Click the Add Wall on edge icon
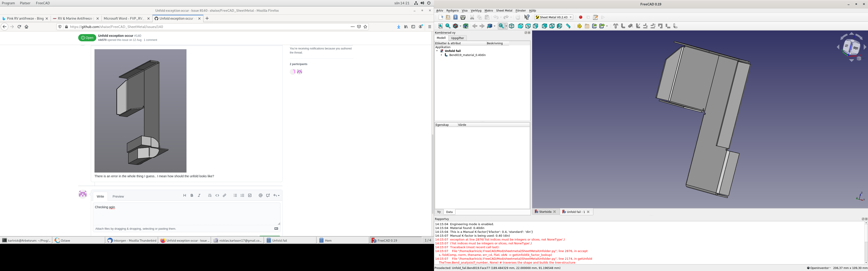 (x=623, y=26)
